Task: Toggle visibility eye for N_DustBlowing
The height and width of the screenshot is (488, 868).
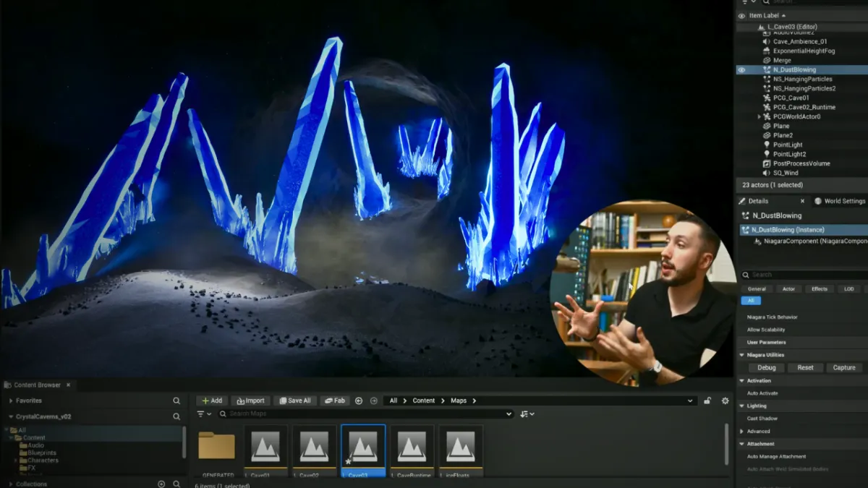Action: 741,70
